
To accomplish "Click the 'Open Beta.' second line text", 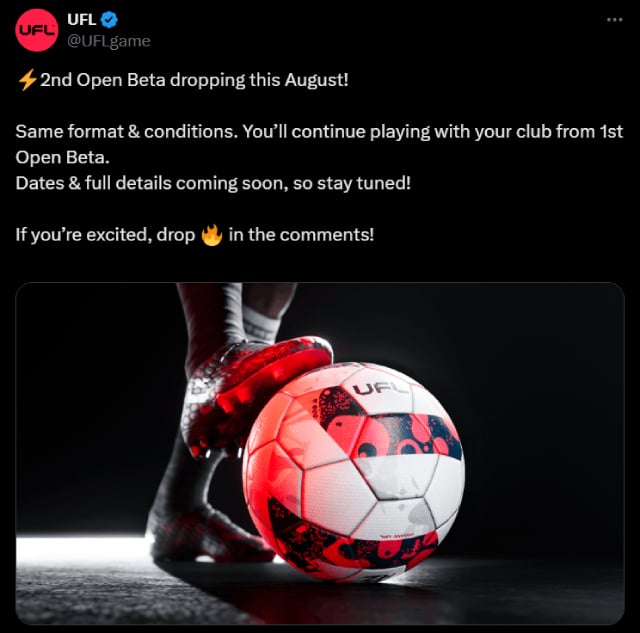I will [x=62, y=158].
